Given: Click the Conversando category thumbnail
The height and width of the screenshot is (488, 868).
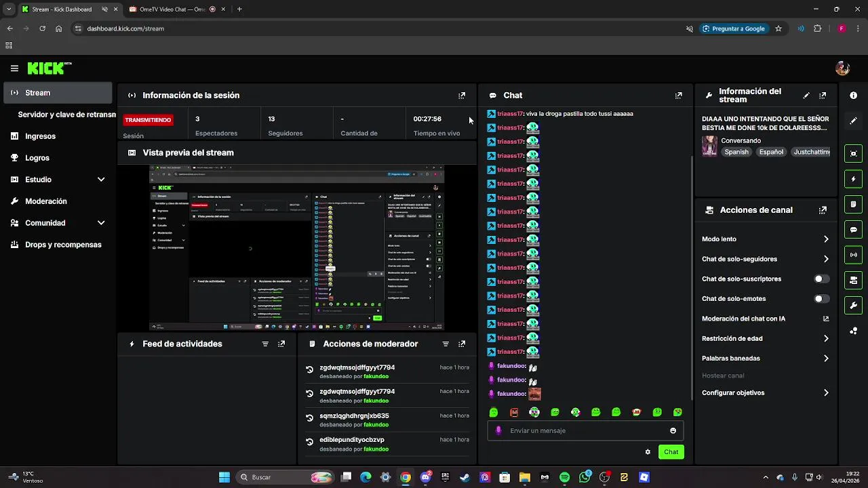Looking at the screenshot, I should [709, 146].
